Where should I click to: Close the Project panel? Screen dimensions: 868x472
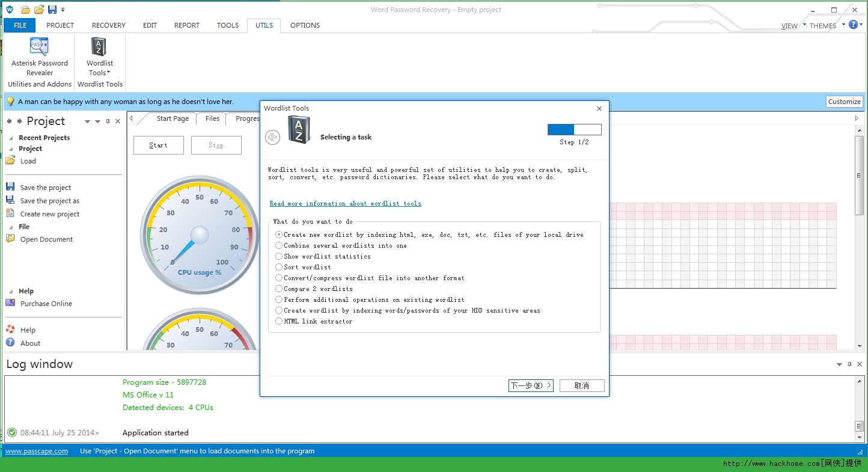coord(118,121)
